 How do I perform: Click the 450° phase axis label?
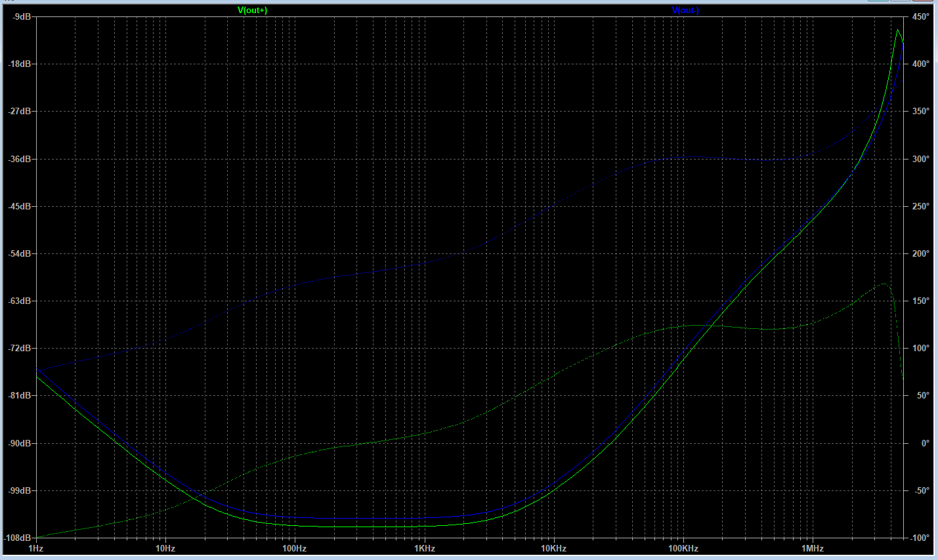pos(921,16)
